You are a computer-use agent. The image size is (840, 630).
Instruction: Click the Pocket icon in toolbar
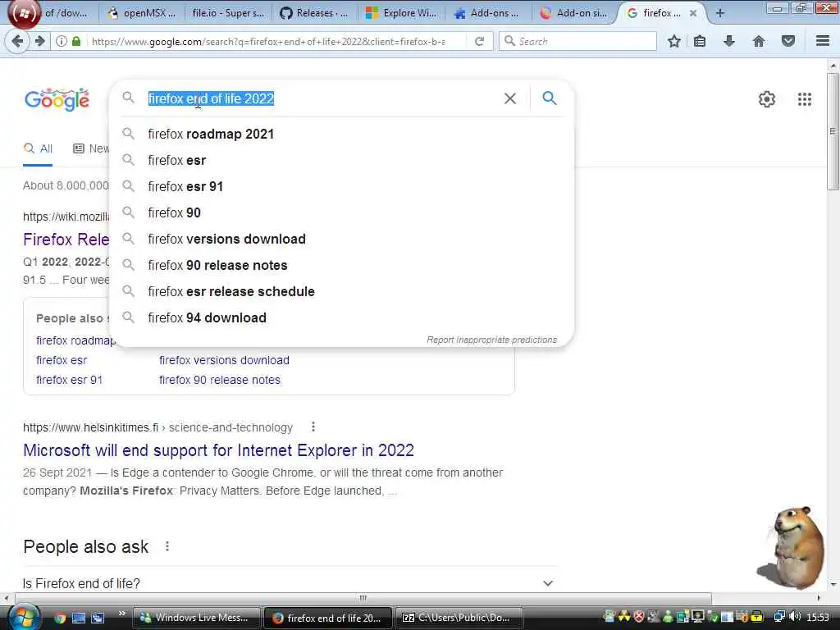[x=788, y=41]
